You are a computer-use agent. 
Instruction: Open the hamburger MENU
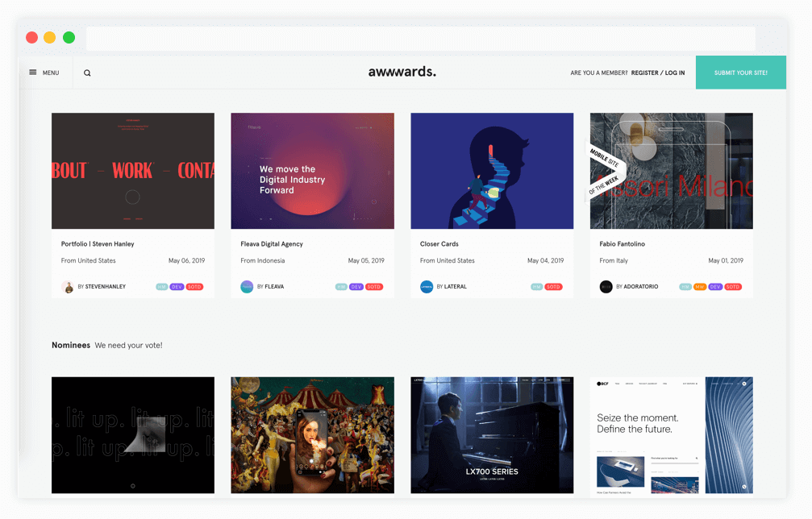(44, 73)
